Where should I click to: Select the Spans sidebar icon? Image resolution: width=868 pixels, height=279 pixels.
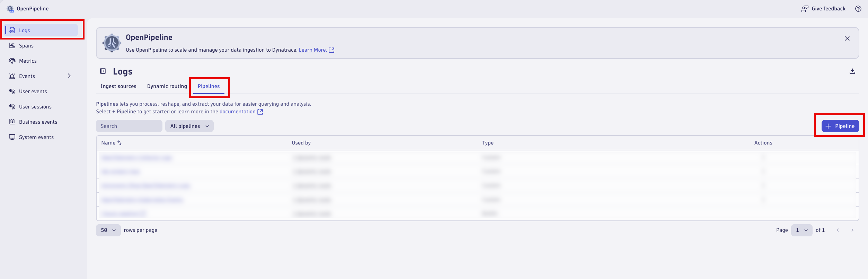point(12,45)
